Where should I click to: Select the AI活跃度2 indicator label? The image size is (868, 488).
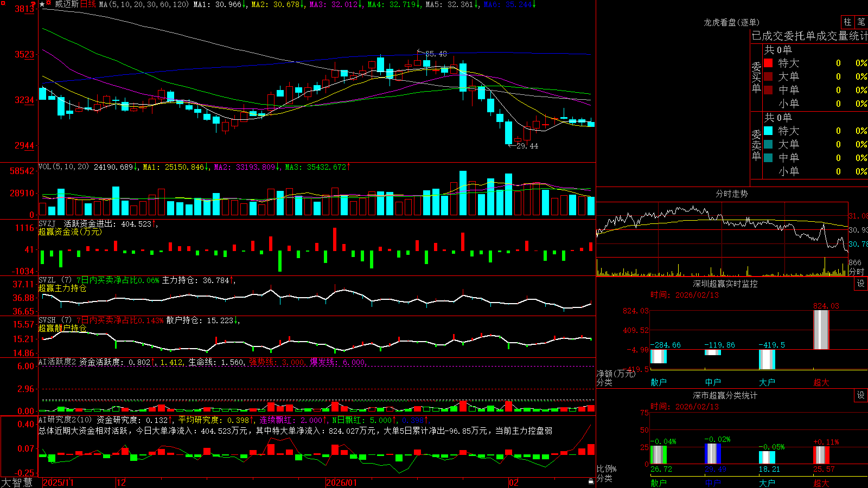pyautogui.click(x=58, y=362)
